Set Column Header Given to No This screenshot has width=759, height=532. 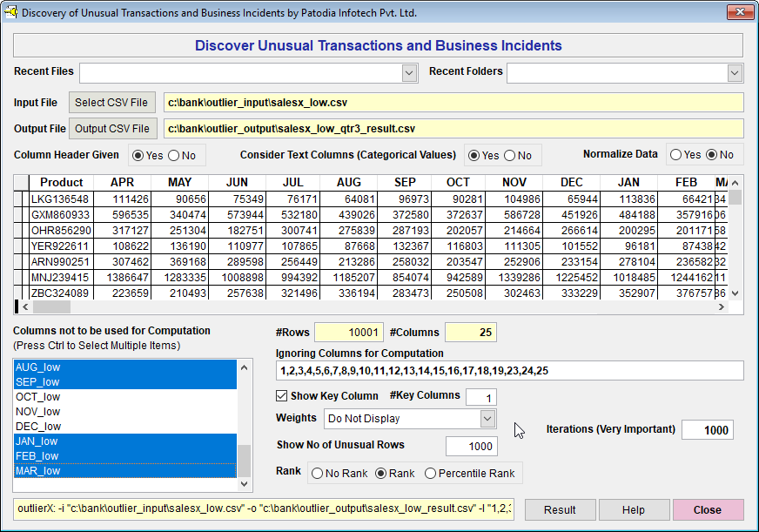[173, 156]
